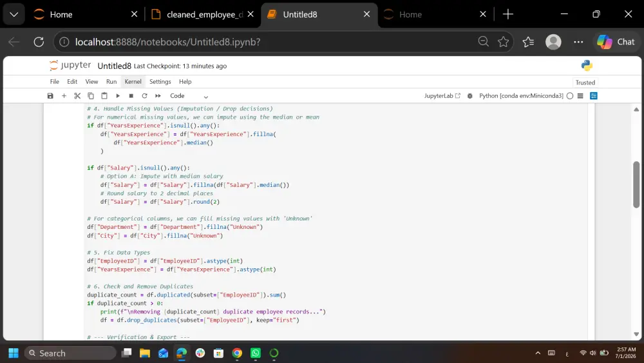644x363 pixels.
Task: Add this page to favorites star
Action: (x=503, y=41)
